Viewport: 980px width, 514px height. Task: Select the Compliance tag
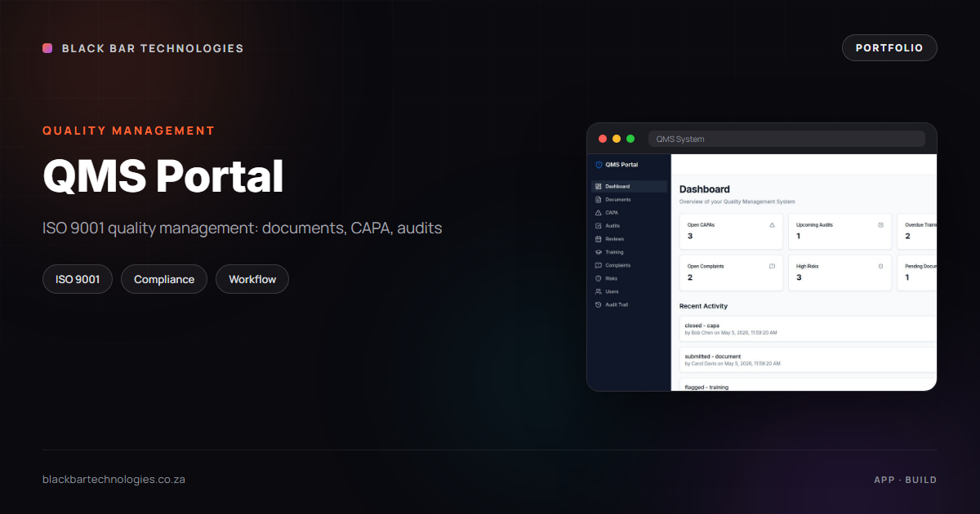point(164,279)
